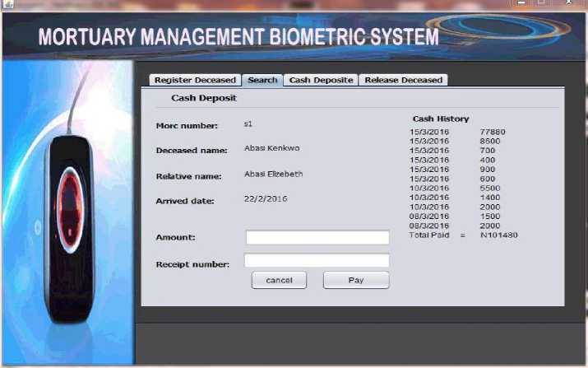Click the Total Paid N101480 value

[499, 235]
